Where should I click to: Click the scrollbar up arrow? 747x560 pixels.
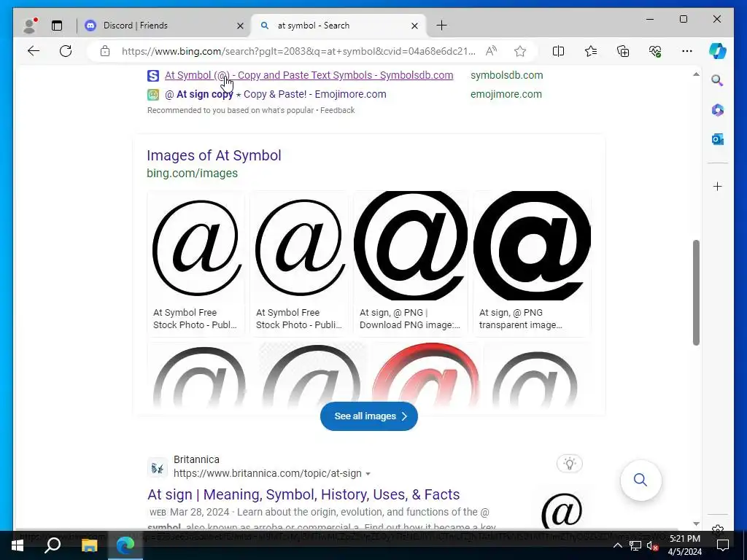(696, 74)
